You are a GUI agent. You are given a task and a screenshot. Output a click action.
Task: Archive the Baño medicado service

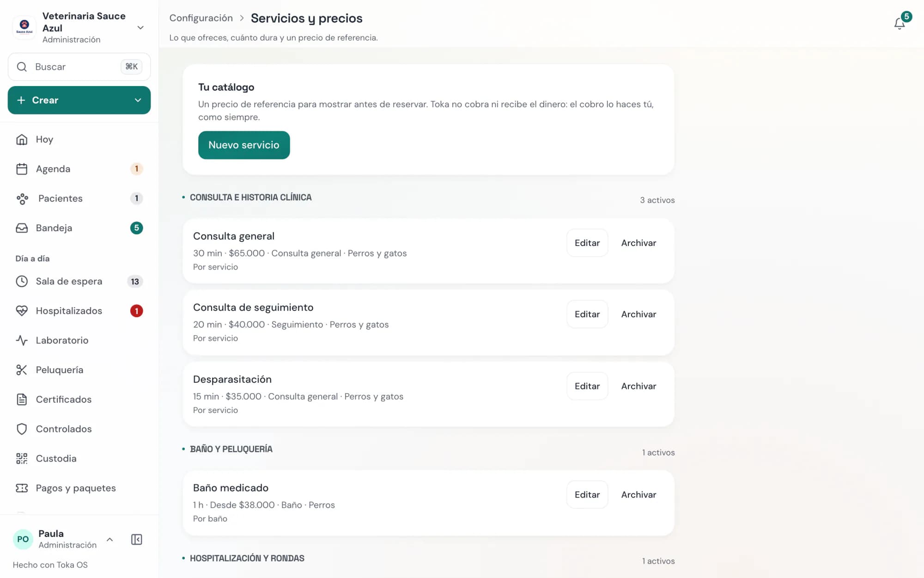pos(638,494)
